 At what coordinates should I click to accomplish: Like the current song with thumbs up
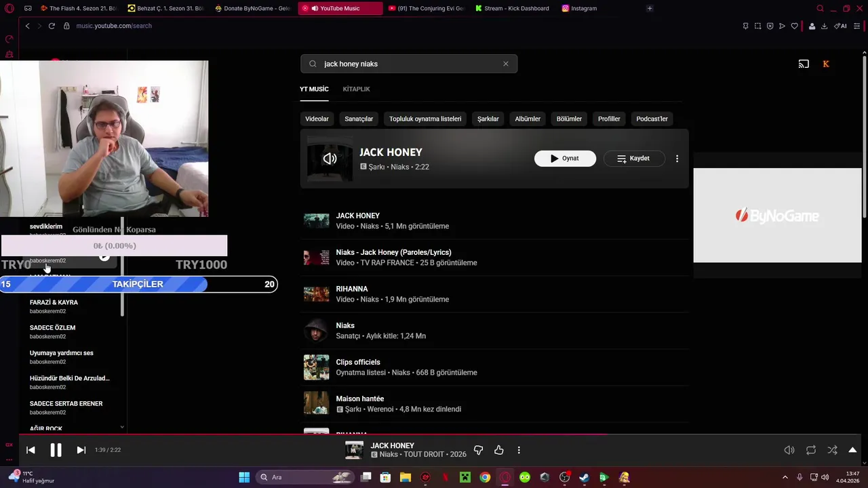[499, 450]
